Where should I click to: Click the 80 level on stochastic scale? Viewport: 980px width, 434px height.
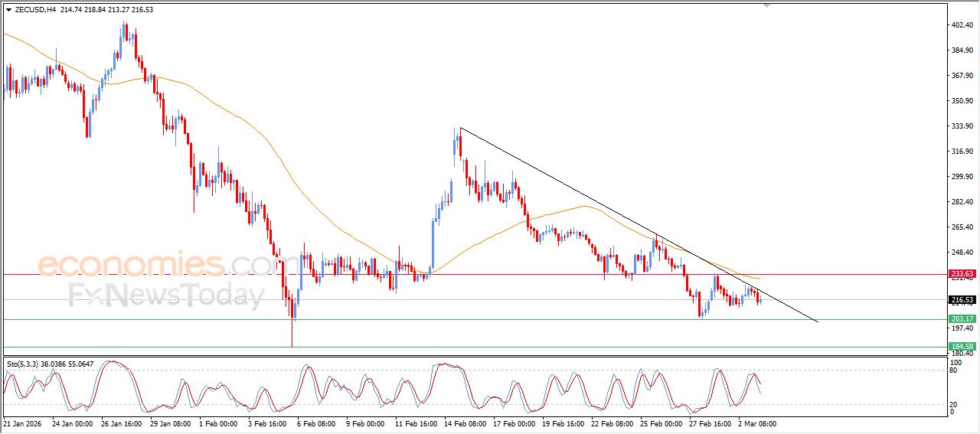[953, 370]
